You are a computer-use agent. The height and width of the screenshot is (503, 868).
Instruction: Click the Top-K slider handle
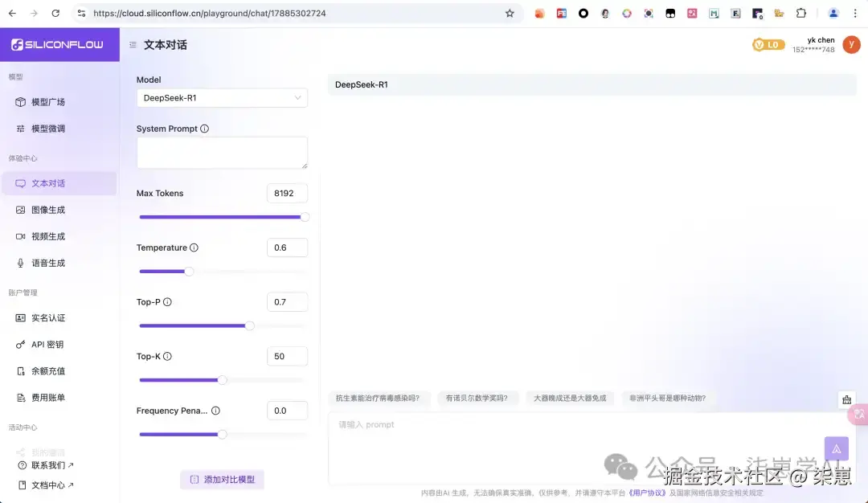click(222, 379)
